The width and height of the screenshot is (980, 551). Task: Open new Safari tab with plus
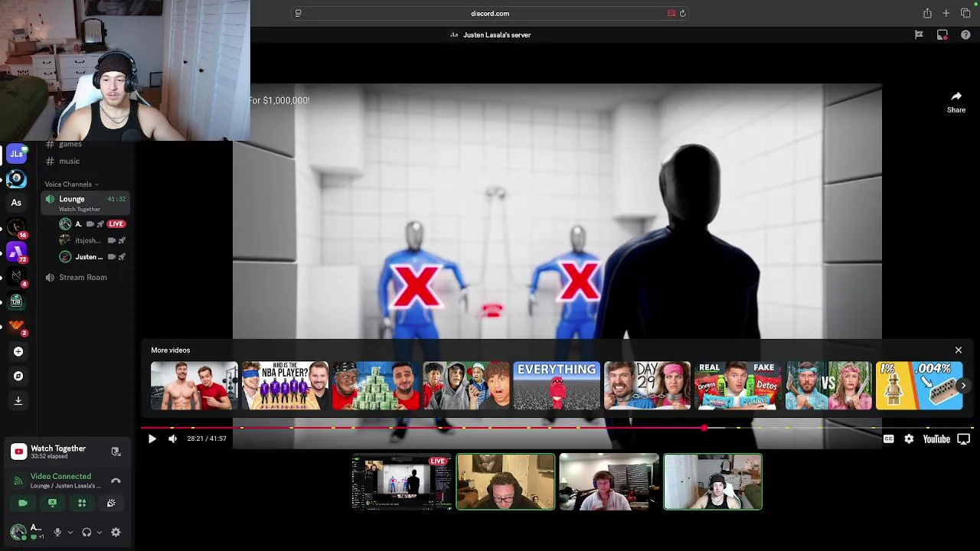click(x=946, y=13)
